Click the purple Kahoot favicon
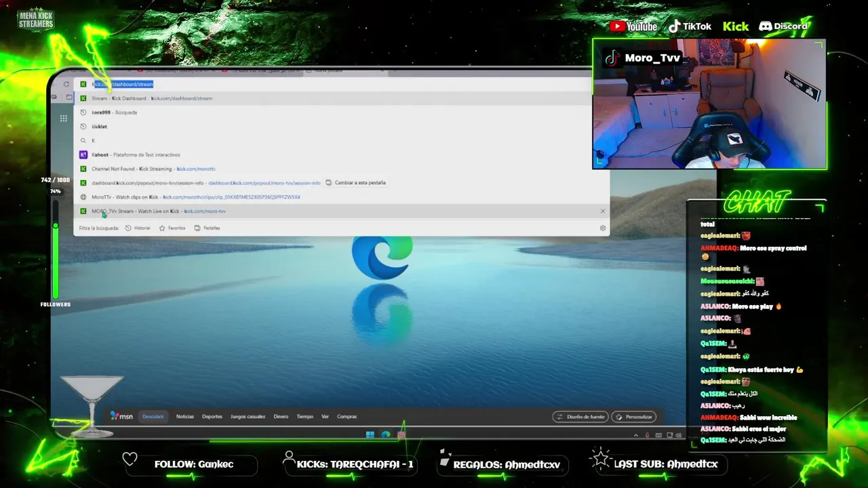The width and height of the screenshot is (868, 488). click(83, 155)
